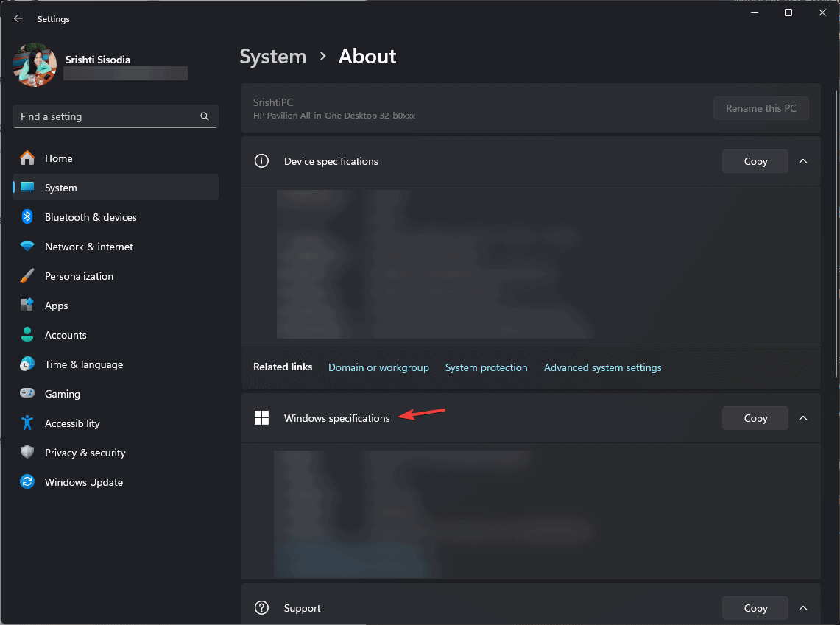
Task: Click the SrishtiPC device name
Action: pos(273,102)
